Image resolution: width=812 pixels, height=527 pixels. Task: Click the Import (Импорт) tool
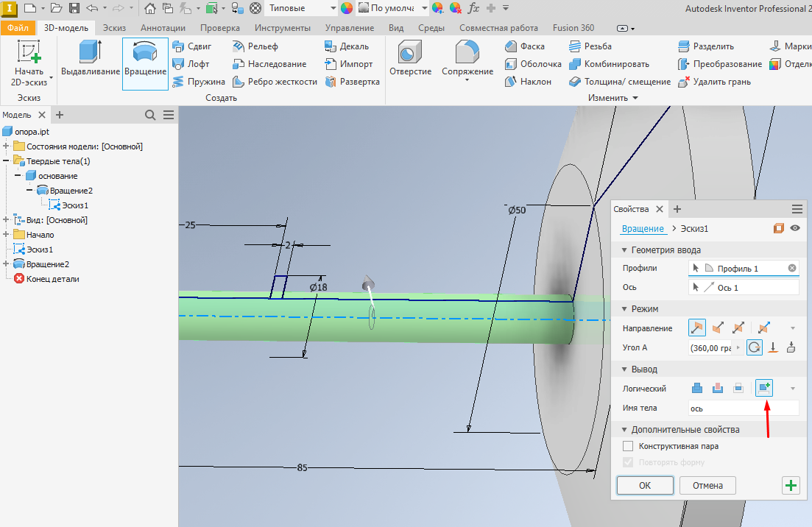tap(348, 64)
